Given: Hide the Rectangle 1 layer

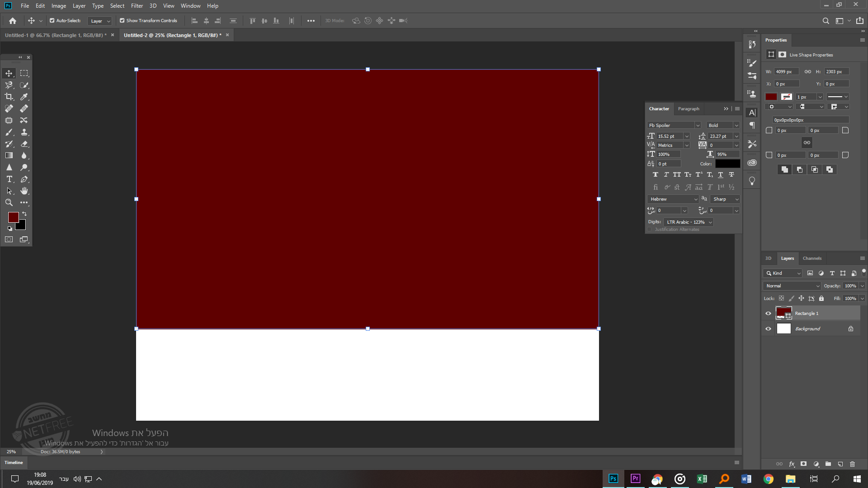Looking at the screenshot, I should click(768, 313).
